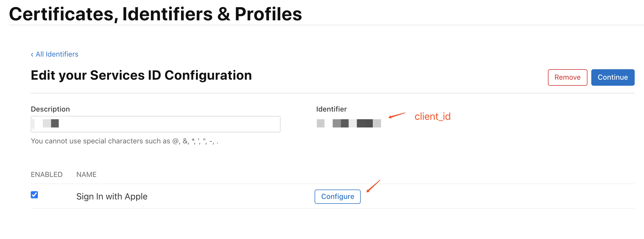Focus the Description text field
The height and width of the screenshot is (239, 644).
pos(165,124)
